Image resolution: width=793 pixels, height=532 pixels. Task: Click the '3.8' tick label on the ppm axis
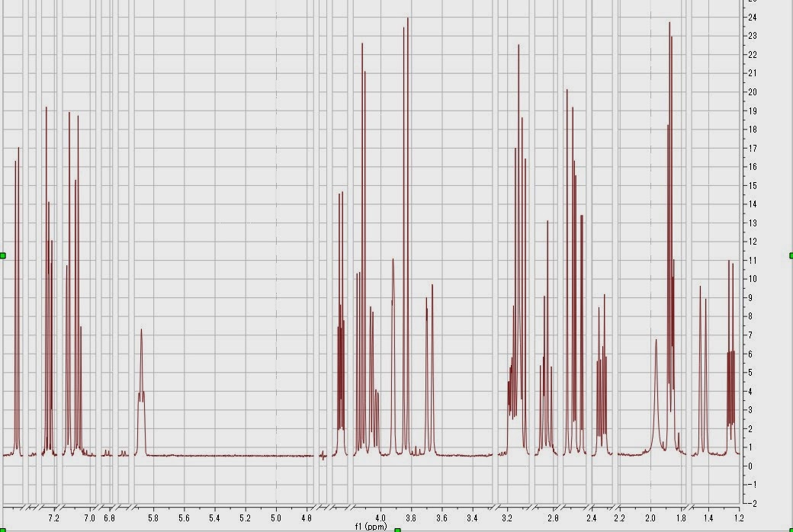click(411, 518)
